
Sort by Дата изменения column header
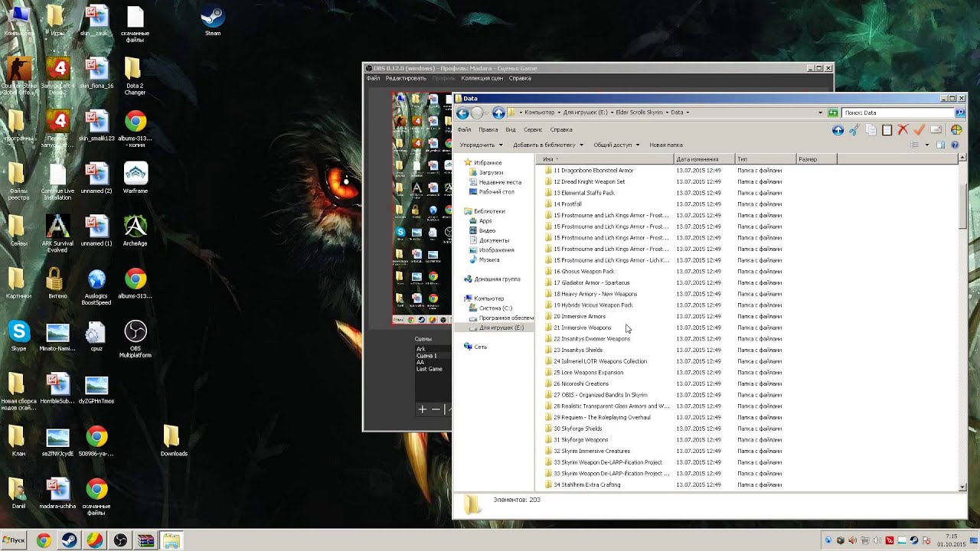(704, 159)
